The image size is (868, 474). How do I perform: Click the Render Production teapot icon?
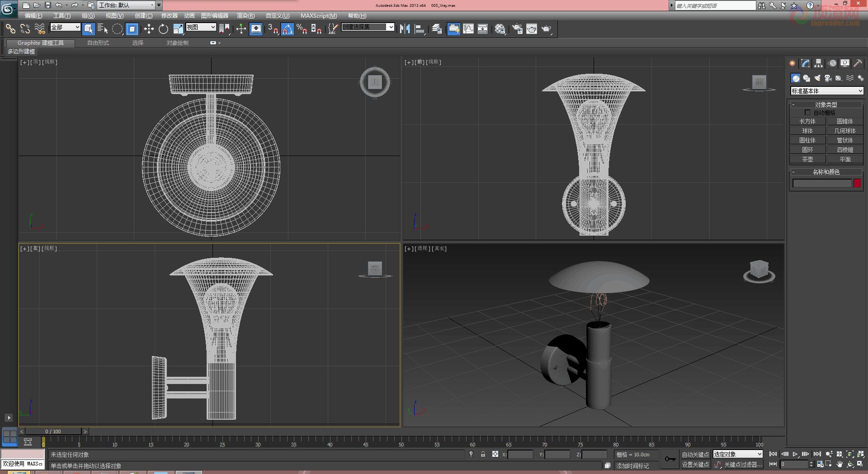tap(547, 29)
